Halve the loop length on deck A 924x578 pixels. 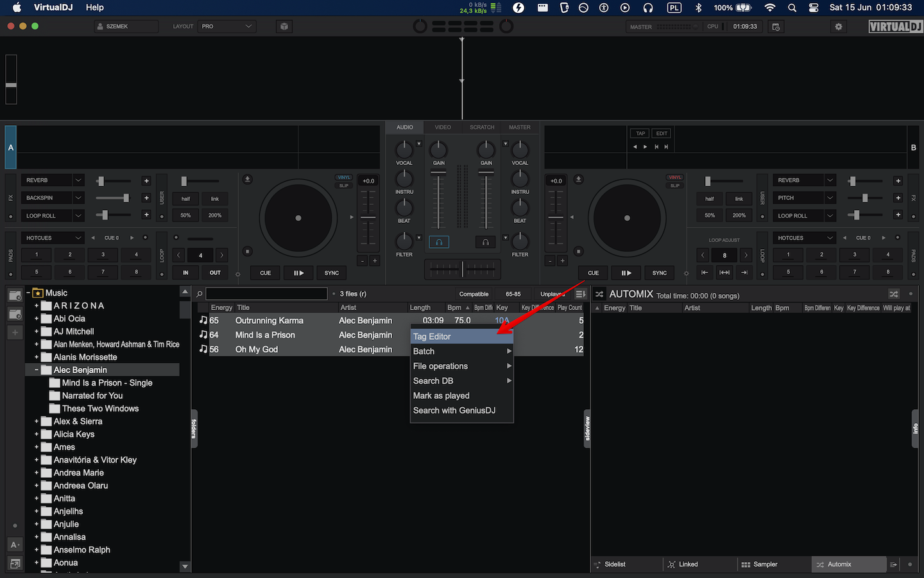pyautogui.click(x=179, y=255)
